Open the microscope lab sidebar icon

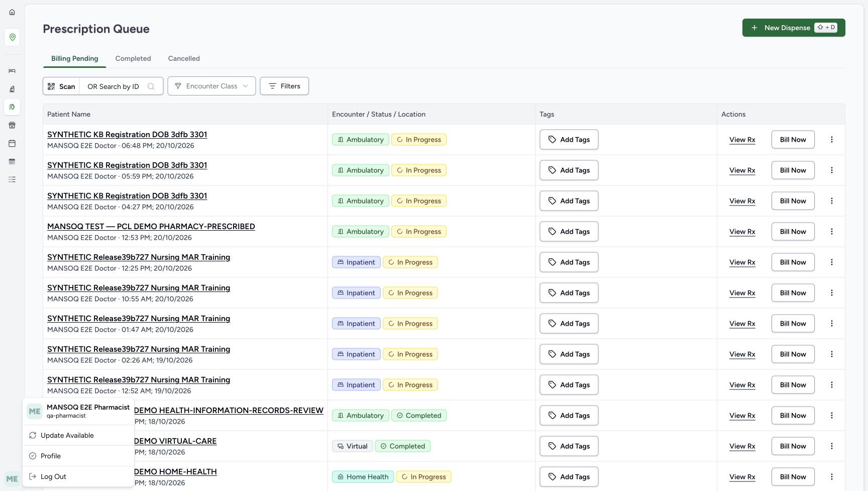click(12, 89)
